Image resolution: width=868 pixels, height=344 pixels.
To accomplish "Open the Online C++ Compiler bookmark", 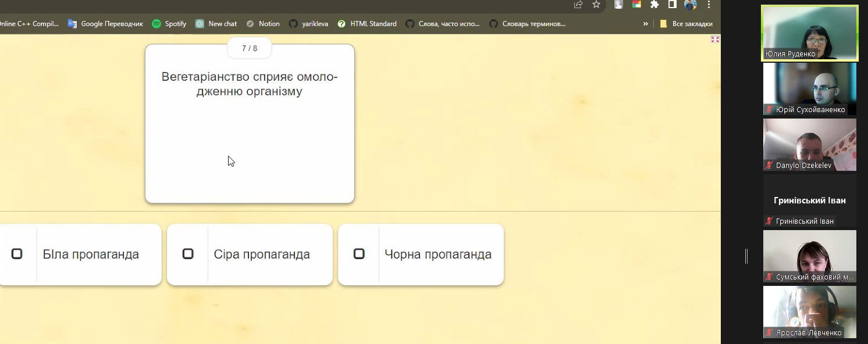I will coord(29,24).
